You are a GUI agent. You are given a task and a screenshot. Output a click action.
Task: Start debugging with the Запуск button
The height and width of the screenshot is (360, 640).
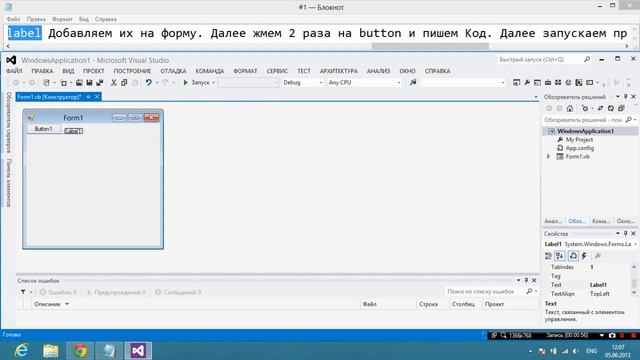pos(196,82)
